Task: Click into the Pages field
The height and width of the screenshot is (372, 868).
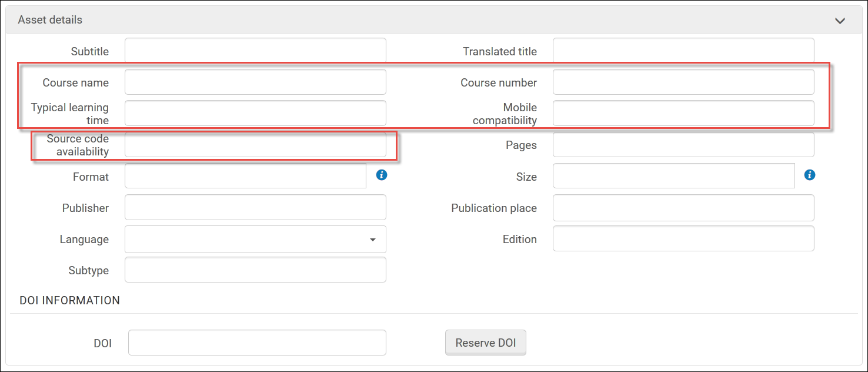Action: (683, 145)
